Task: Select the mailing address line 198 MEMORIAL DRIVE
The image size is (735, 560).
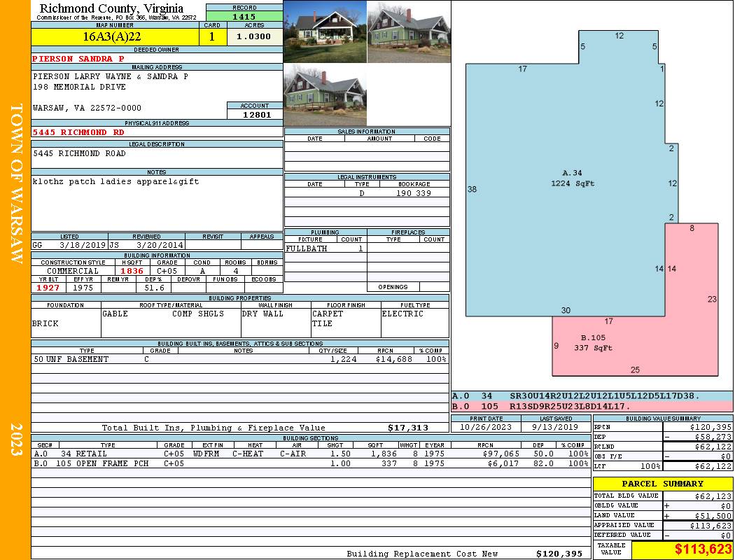Action: pyautogui.click(x=79, y=87)
